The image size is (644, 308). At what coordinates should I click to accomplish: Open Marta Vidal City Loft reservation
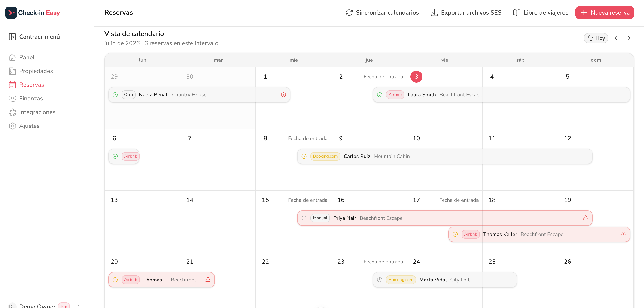[x=444, y=280]
